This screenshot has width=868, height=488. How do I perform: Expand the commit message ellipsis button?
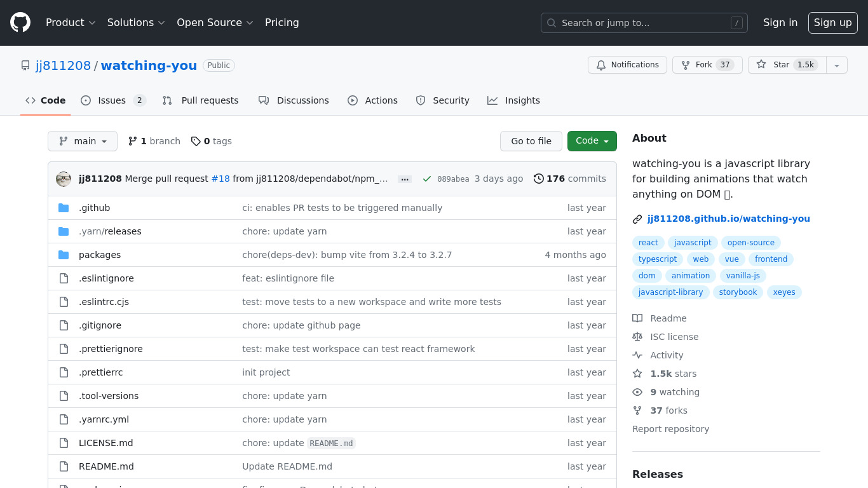[x=405, y=179]
